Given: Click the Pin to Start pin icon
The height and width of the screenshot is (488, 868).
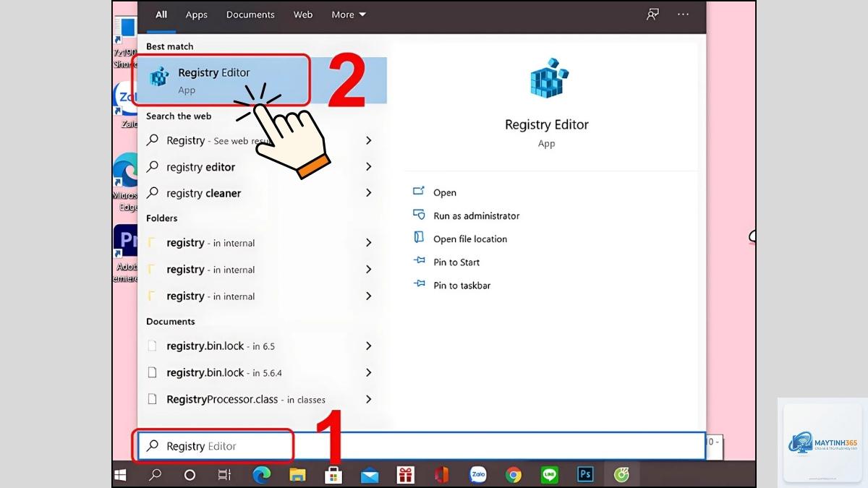Looking at the screenshot, I should point(418,261).
